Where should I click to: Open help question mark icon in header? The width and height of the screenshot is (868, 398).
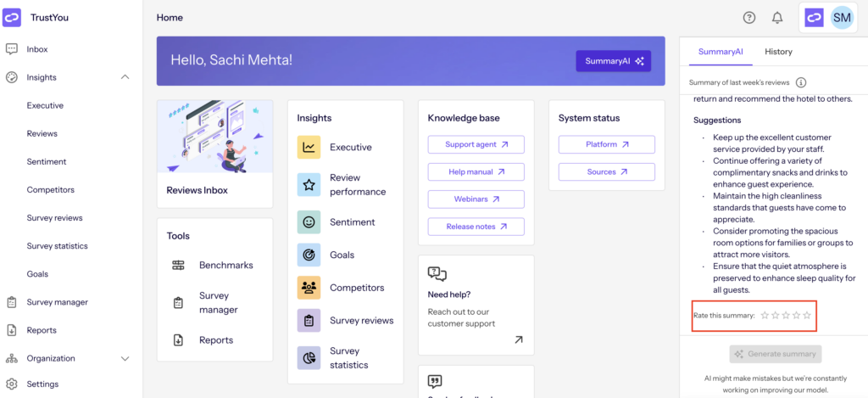point(749,18)
